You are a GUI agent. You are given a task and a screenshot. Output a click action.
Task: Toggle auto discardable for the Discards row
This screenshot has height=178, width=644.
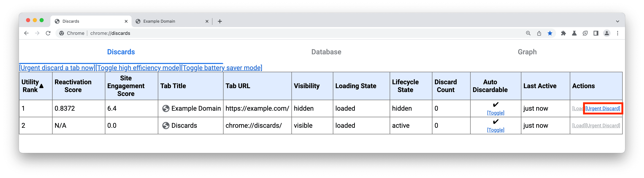tap(496, 130)
